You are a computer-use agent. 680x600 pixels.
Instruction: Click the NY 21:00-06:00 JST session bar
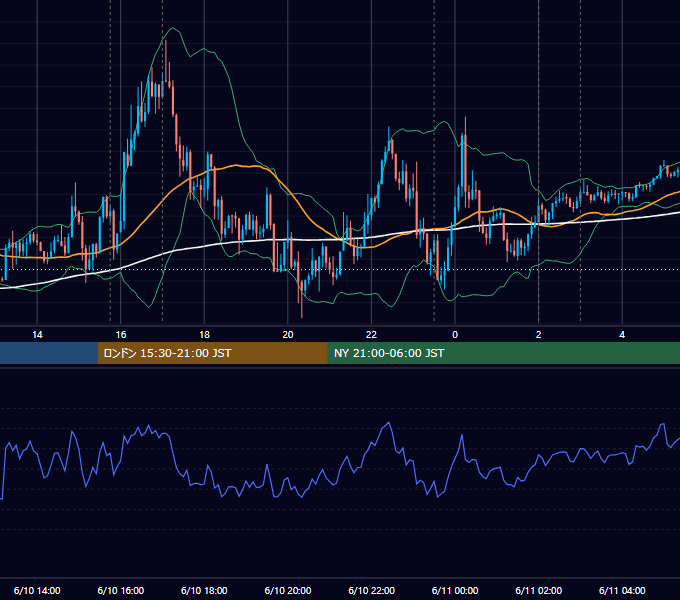(x=503, y=353)
